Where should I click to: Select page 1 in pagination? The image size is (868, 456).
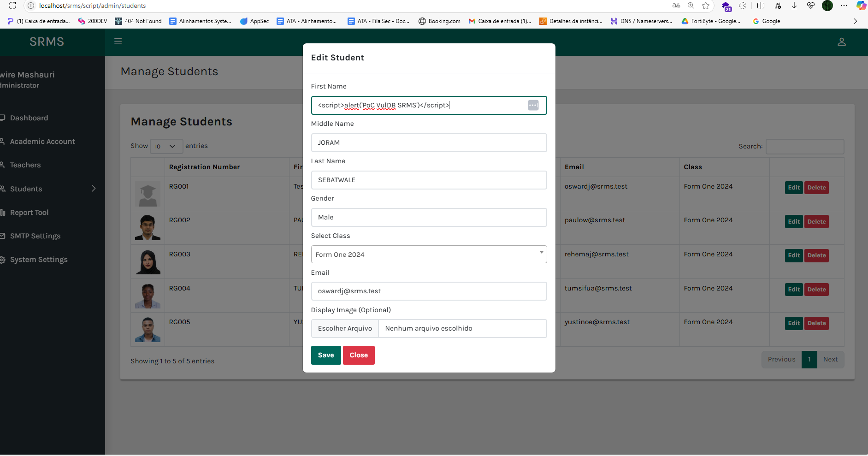(x=809, y=360)
